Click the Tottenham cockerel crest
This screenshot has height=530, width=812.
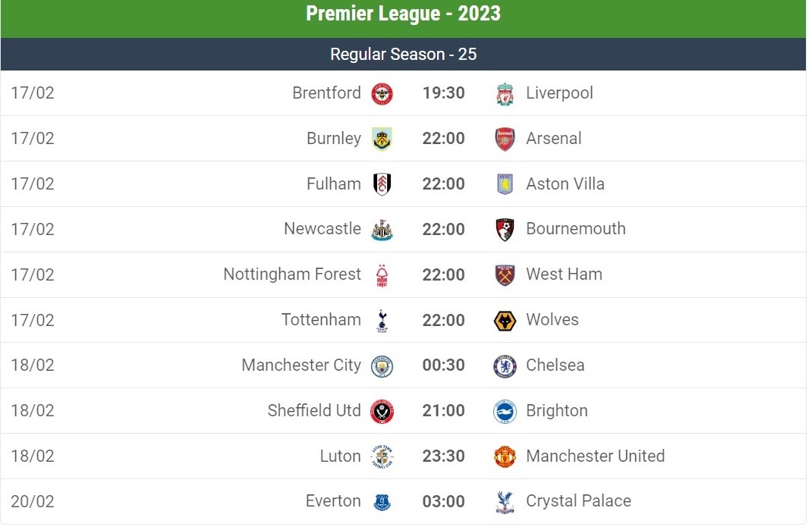[382, 321]
